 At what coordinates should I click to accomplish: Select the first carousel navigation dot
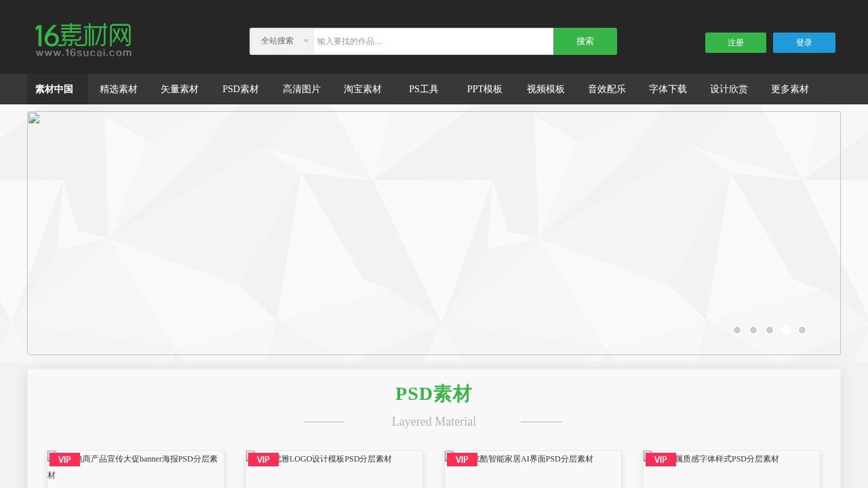[x=737, y=330]
